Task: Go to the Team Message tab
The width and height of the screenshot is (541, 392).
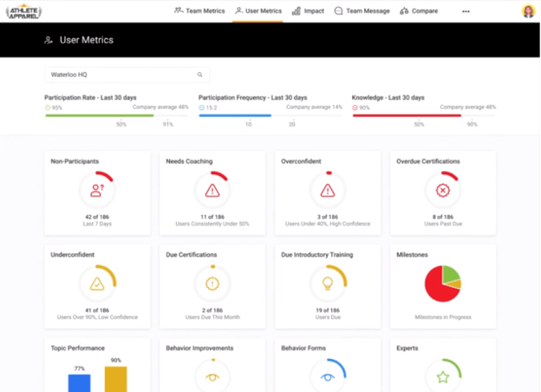Action: tap(362, 11)
